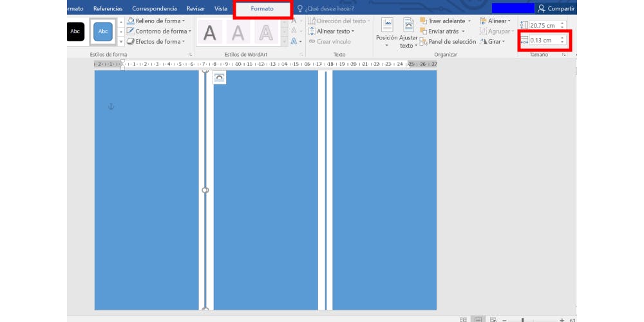644x322 pixels.
Task: Select the left blue rectangle shape
Action: [x=147, y=190]
